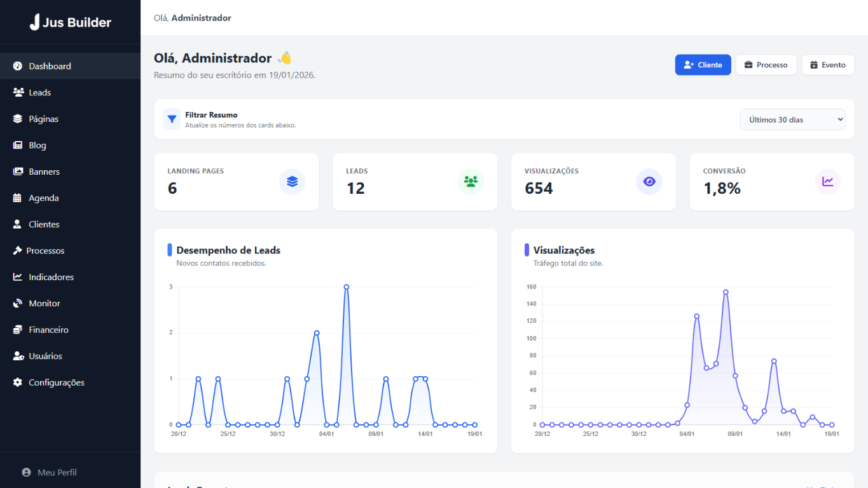Open the Configurações gear icon

18,382
